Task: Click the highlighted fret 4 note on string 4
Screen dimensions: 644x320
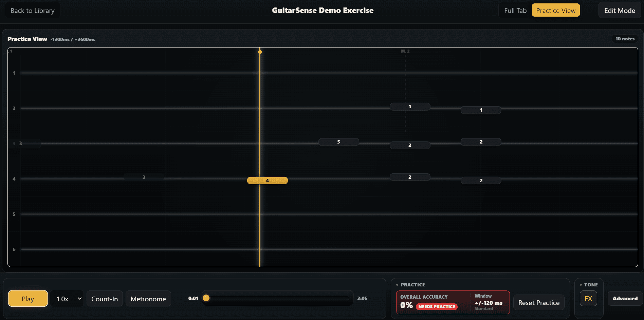Action: click(268, 181)
